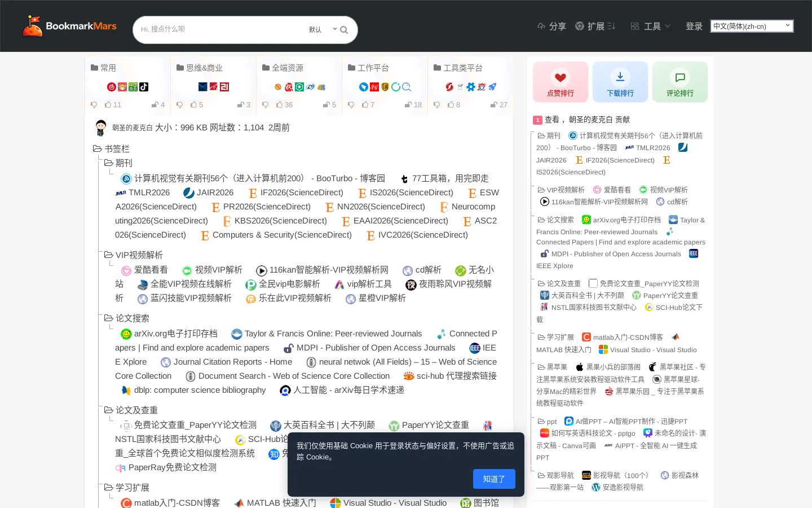812x508 pixels.
Task: Click the NetEase Music icon in 常用 card
Action: [x=112, y=87]
